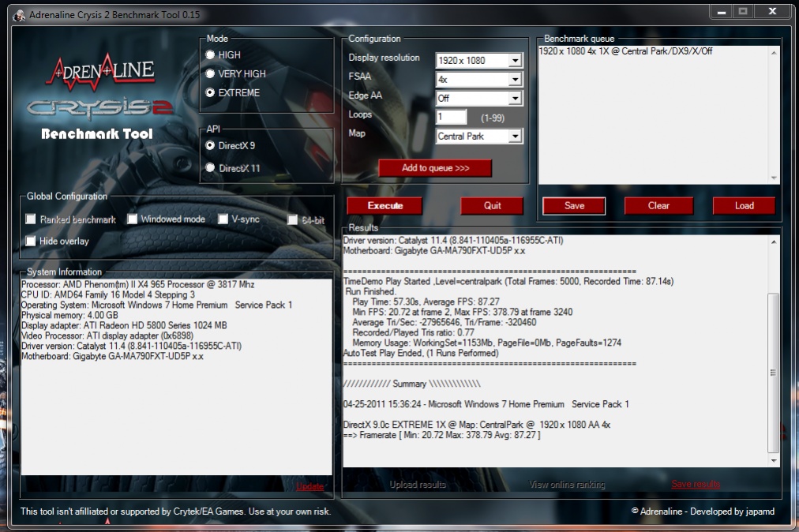Viewport: 799px width, 532px height.
Task: Click the Execute button
Action: [x=384, y=206]
